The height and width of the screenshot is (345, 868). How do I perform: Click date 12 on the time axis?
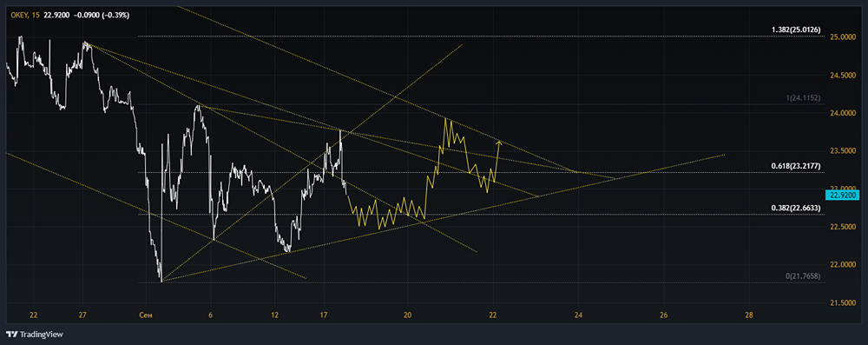pos(274,315)
